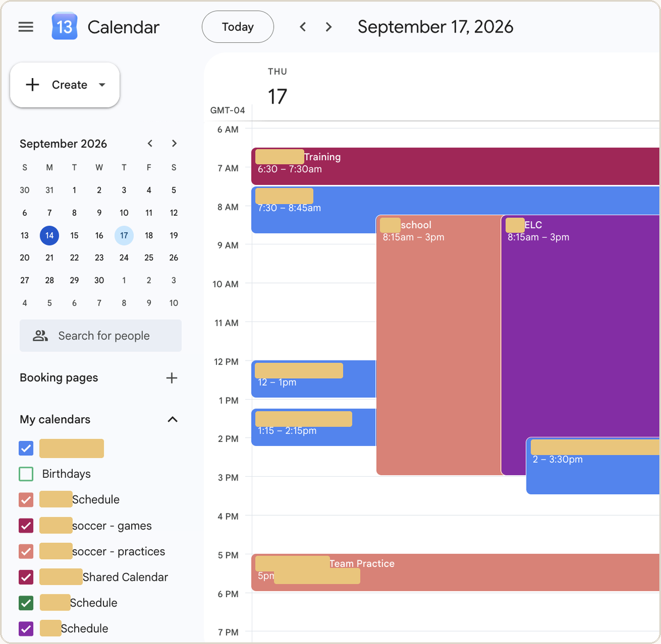Toggle the salmon Schedule checkbox below Birthdays
The width and height of the screenshot is (661, 644).
click(x=26, y=500)
